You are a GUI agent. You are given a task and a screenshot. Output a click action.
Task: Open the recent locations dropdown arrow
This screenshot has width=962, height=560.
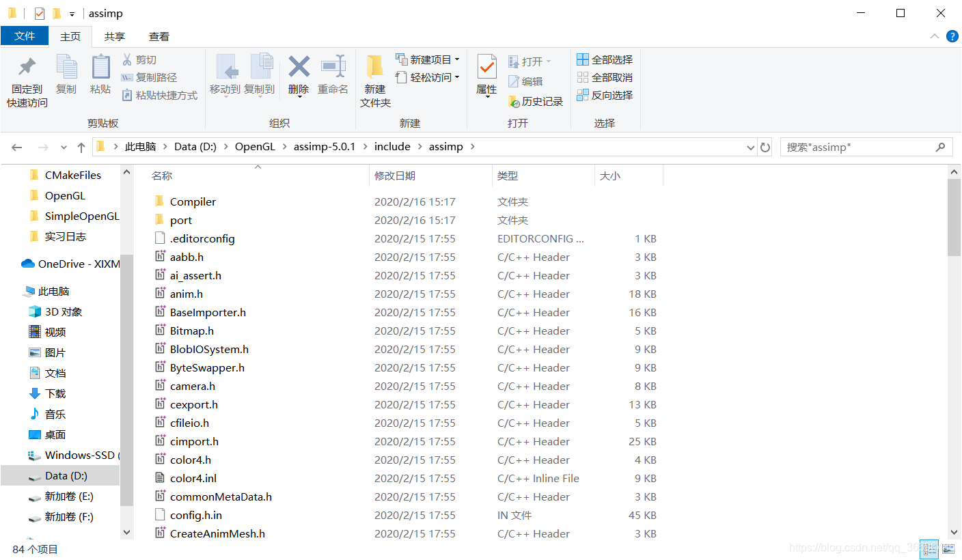(x=64, y=148)
